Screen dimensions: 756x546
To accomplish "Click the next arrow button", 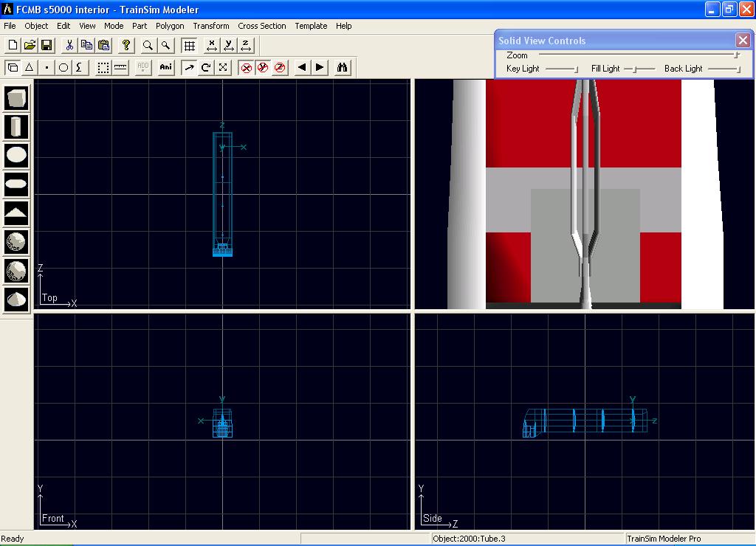I will (320, 67).
